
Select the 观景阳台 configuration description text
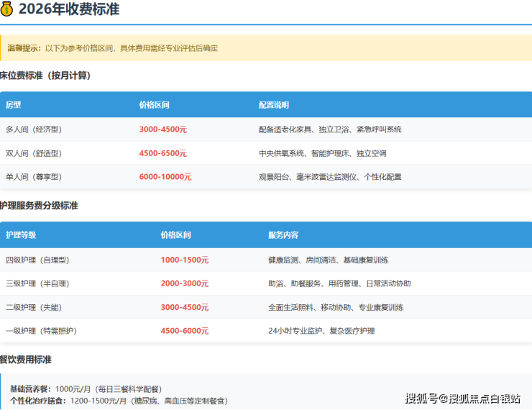pyautogui.click(x=330, y=177)
